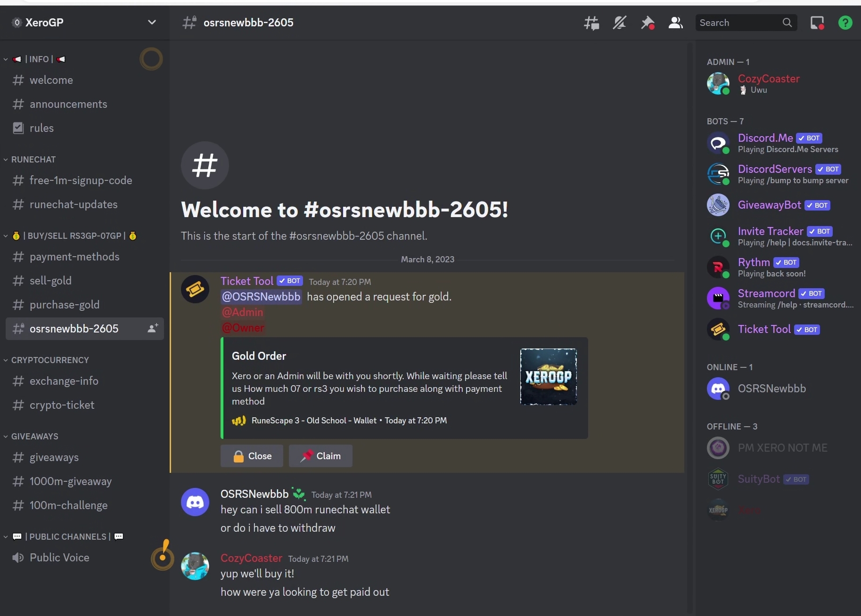Join the Public Voice channel
Screen dimensions: 861x616
tap(85, 558)
